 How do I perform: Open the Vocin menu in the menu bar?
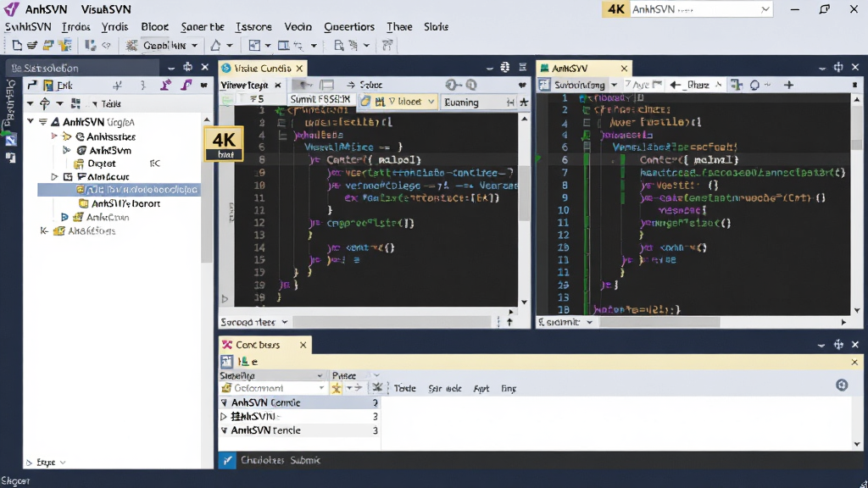pos(298,26)
